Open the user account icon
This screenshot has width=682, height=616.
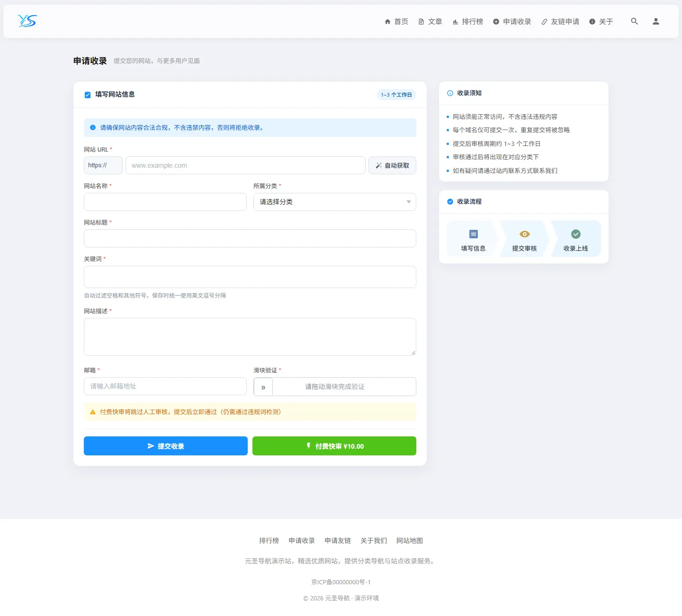[x=656, y=21]
